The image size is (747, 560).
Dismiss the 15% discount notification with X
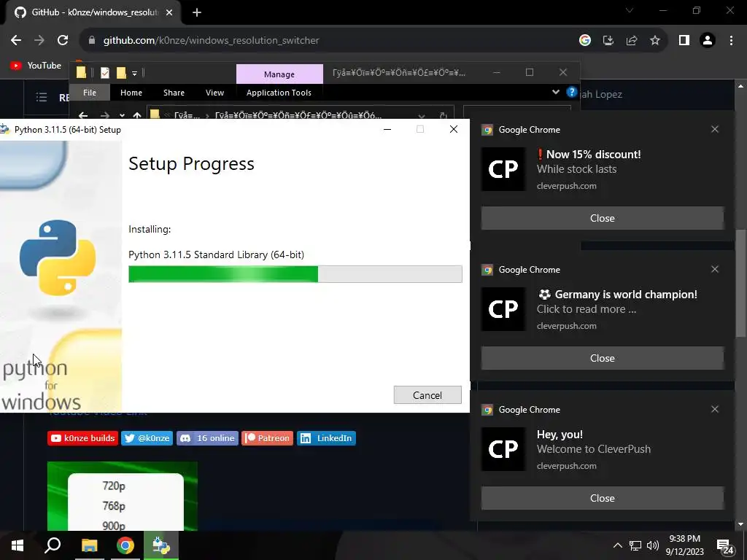pos(715,129)
